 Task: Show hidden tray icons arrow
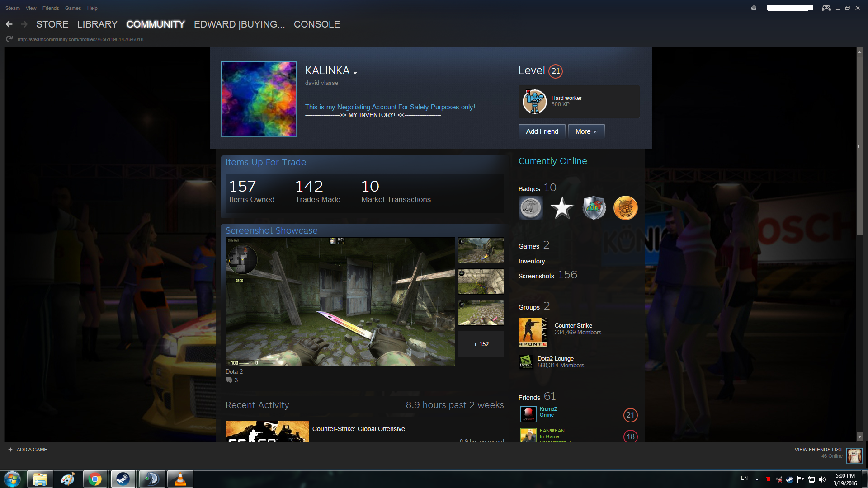[757, 479]
